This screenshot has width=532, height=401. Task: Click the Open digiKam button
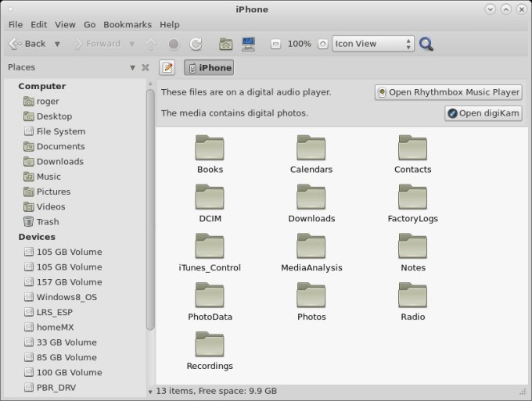pos(483,113)
